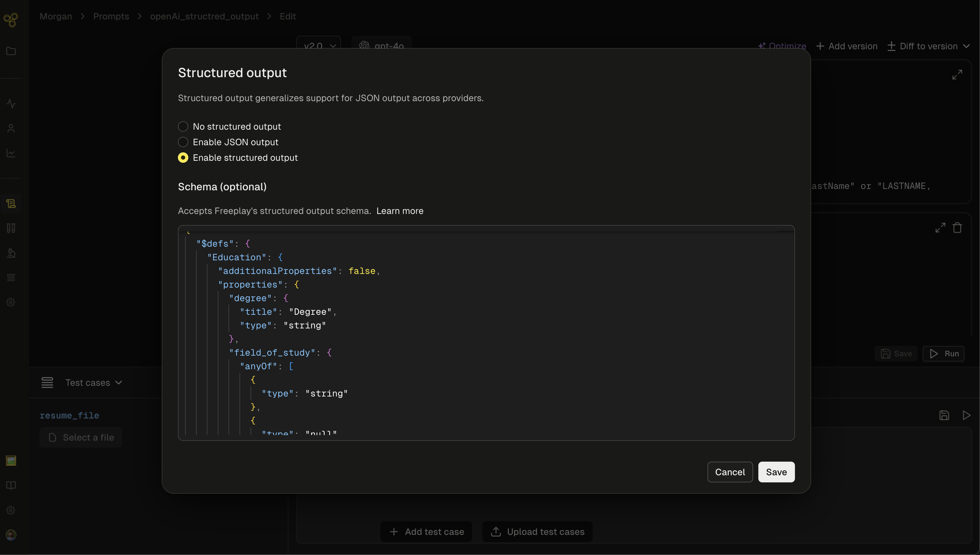Delete message with the trash icon
Screen dimensions: 980x555
coord(957,228)
